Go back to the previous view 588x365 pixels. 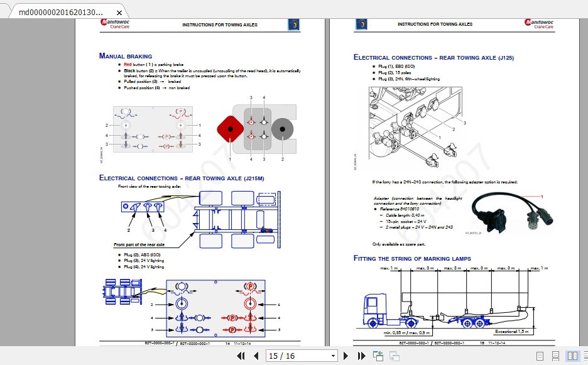coord(378,356)
